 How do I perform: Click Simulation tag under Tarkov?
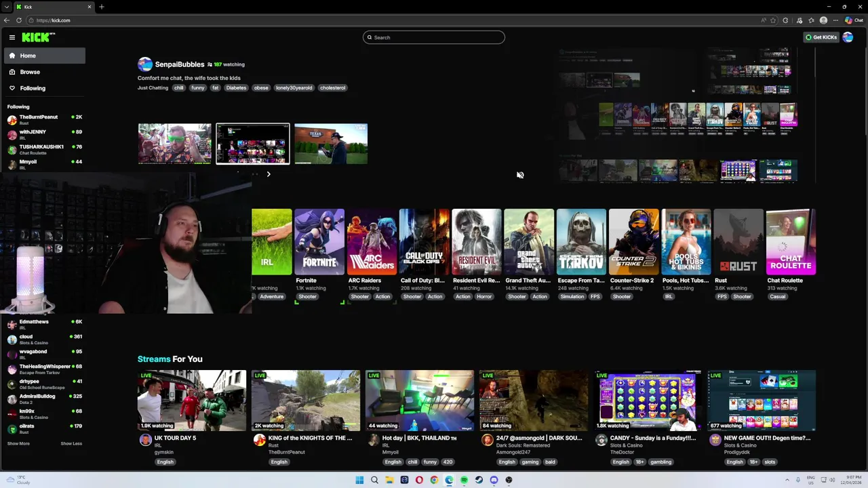tap(572, 296)
